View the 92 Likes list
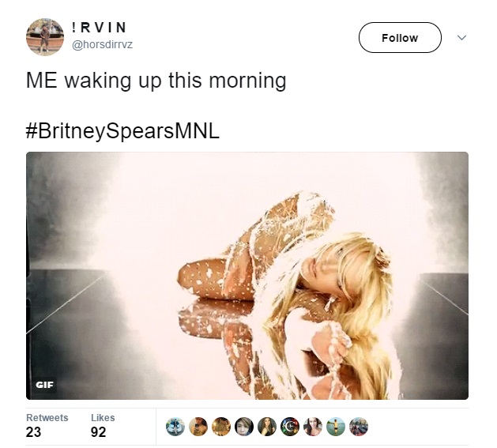 [x=103, y=426]
